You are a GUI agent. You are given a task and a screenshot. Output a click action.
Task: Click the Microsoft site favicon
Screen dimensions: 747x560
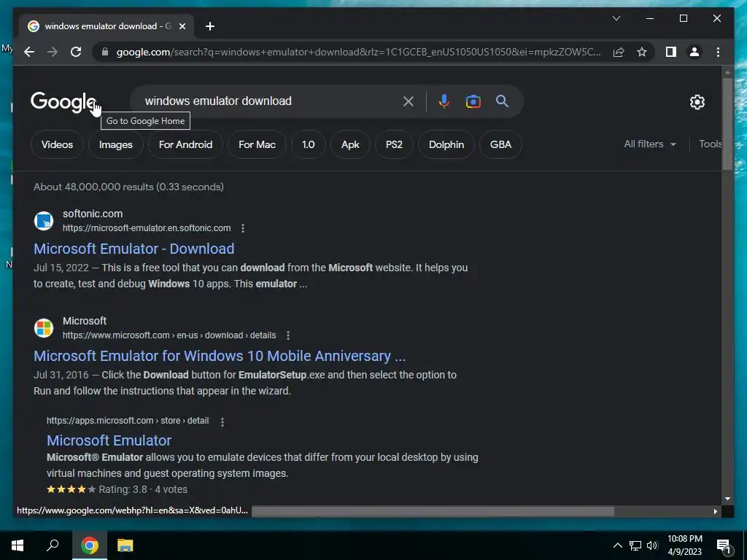coord(44,328)
